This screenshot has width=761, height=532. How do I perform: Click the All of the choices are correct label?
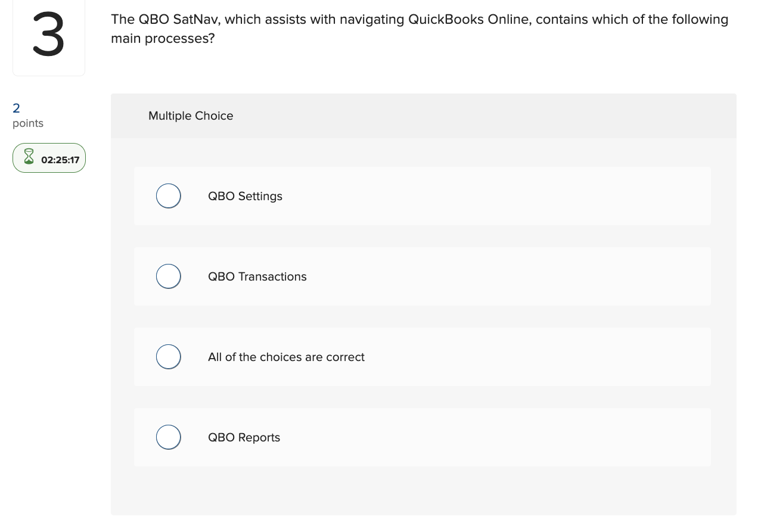pos(286,357)
